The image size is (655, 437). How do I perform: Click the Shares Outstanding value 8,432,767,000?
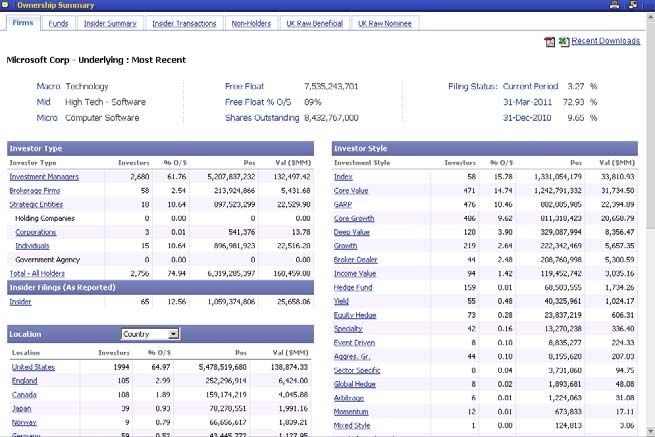[331, 118]
